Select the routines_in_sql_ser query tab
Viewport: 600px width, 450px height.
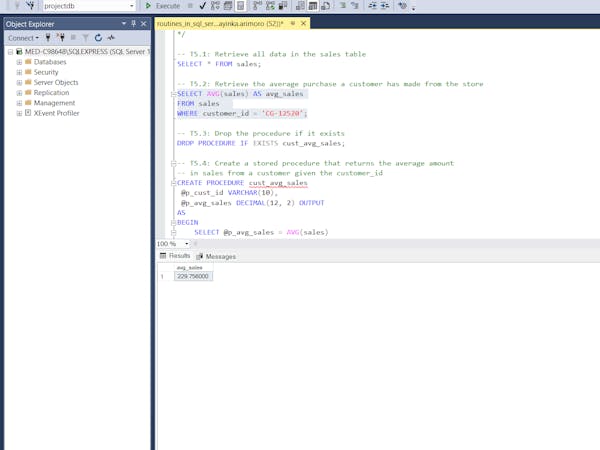(220, 24)
